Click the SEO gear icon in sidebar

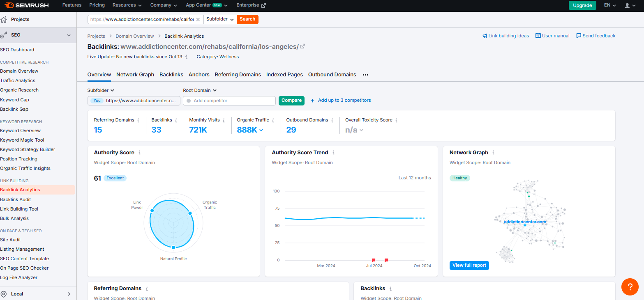(x=4, y=35)
